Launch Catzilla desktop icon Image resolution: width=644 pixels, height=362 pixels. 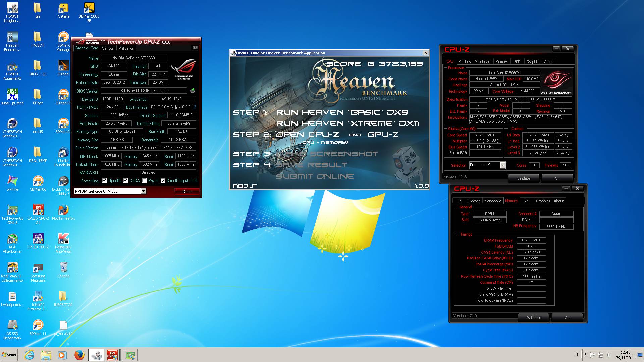coord(63,10)
